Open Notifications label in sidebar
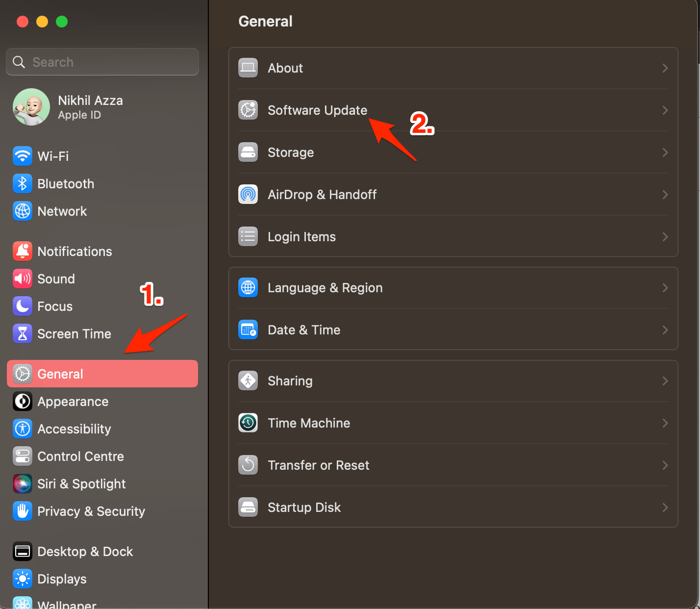The height and width of the screenshot is (609, 700). 75,252
